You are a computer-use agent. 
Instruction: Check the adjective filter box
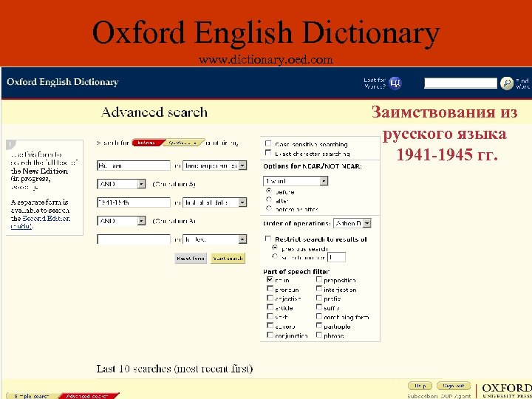pyautogui.click(x=270, y=298)
